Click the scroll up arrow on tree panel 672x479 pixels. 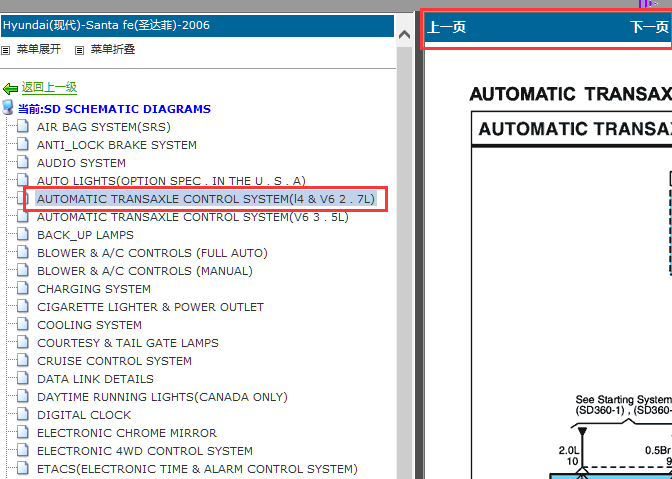pyautogui.click(x=404, y=35)
